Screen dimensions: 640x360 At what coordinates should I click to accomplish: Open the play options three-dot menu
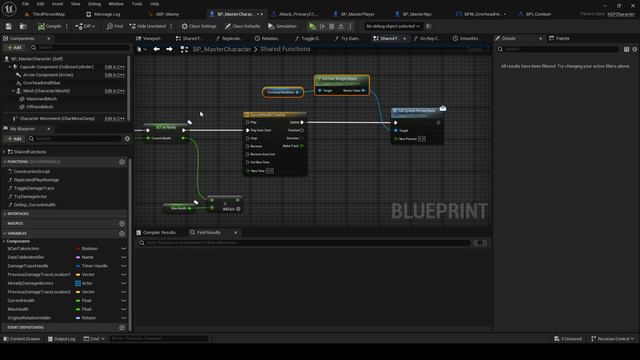[350, 26]
